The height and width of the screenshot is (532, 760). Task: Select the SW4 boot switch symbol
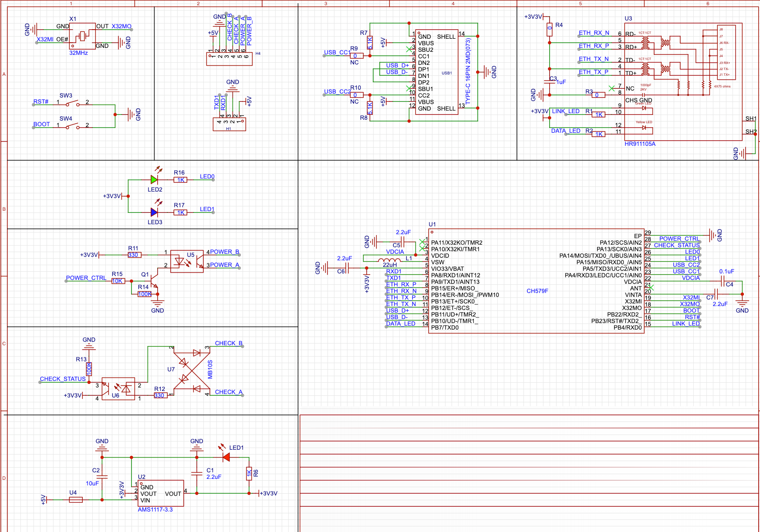(x=72, y=127)
